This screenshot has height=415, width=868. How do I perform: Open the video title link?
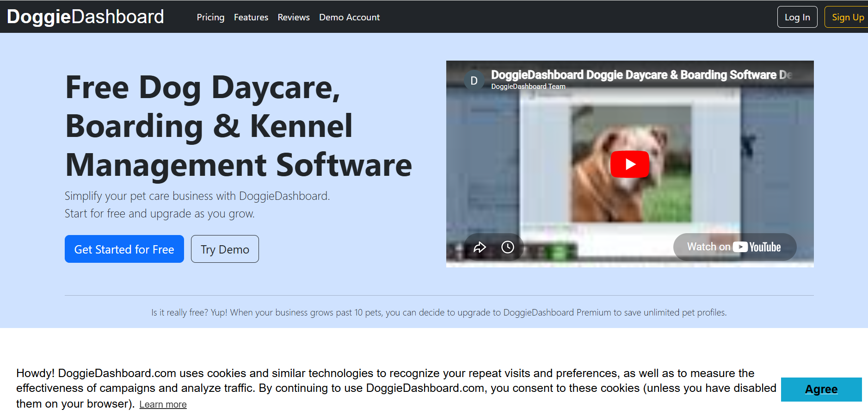[x=641, y=74]
